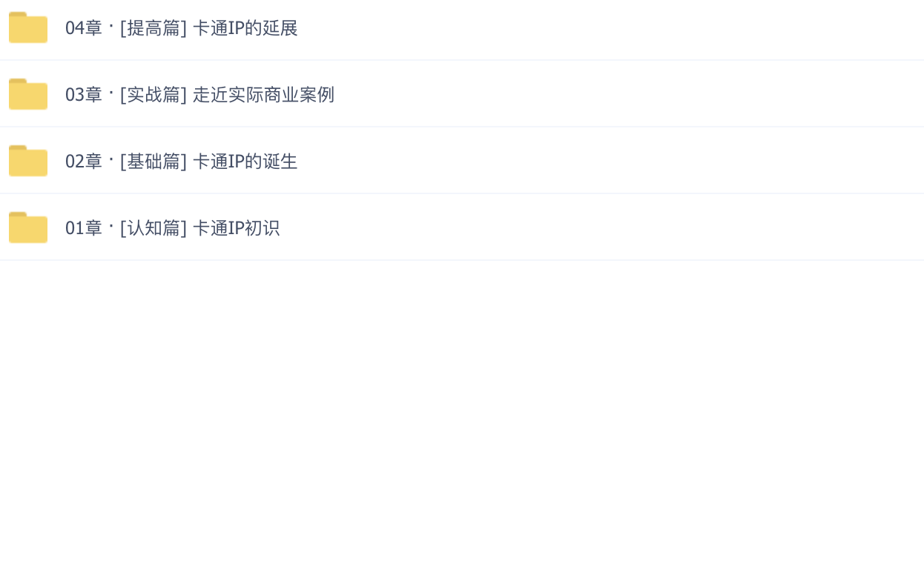This screenshot has width=924, height=575.
Task: Select the 01章 chapter number label
Action: 83,228
